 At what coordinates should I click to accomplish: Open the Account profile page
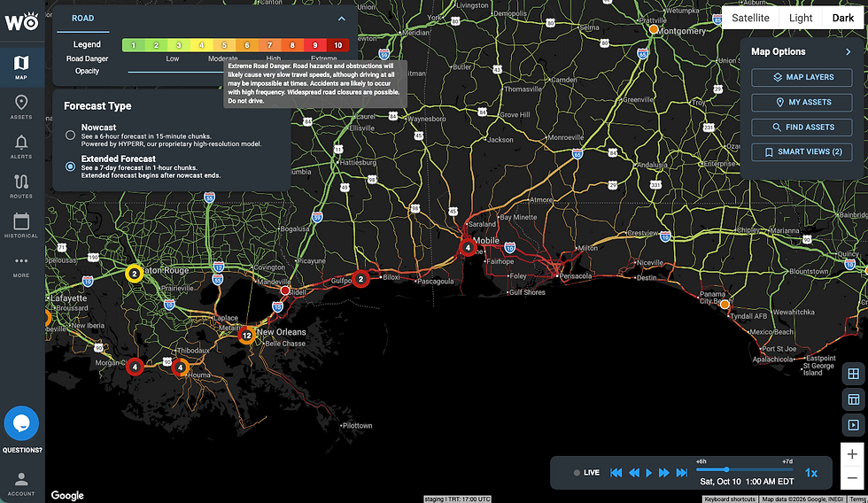click(21, 484)
